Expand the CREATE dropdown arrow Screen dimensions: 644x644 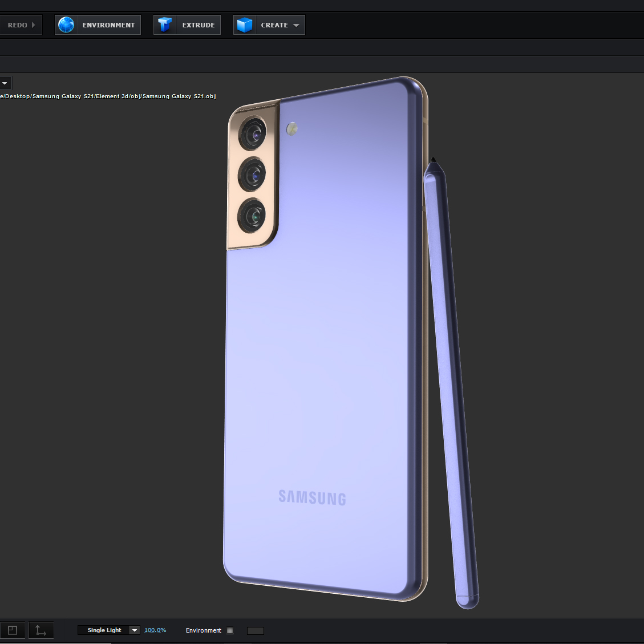click(296, 26)
